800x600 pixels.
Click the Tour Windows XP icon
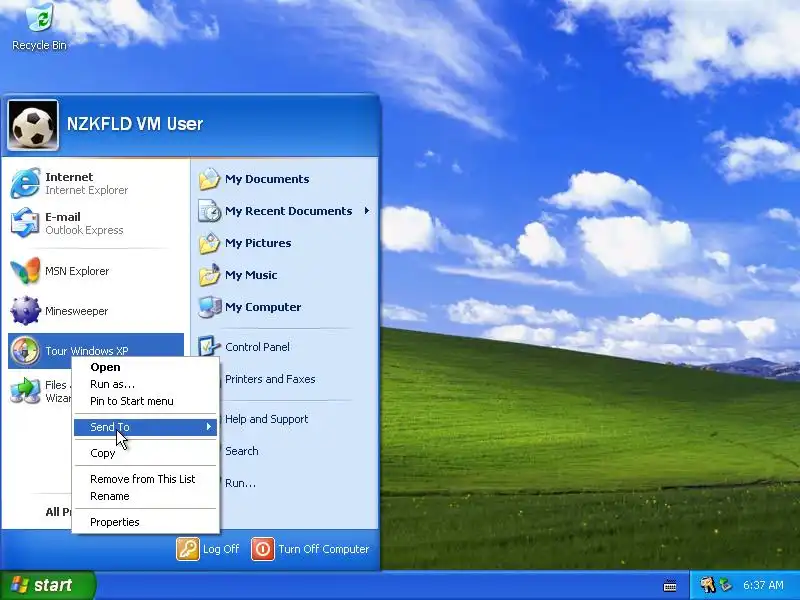click(x=25, y=351)
